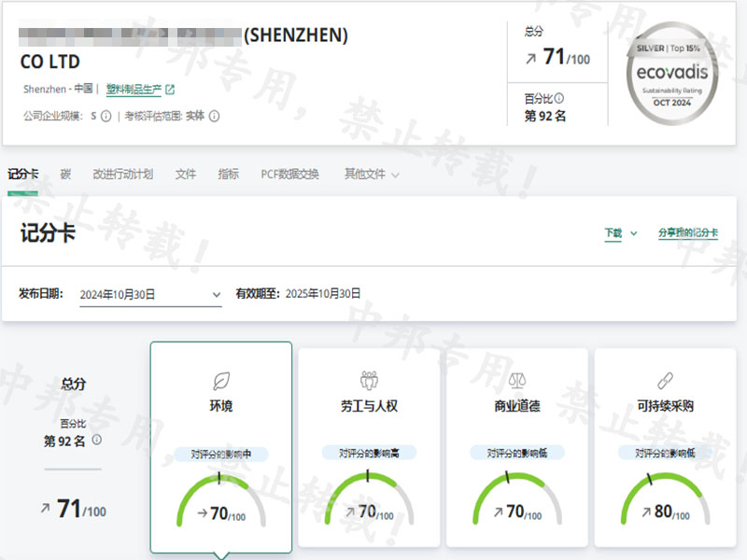Viewport: 747px width, 560px height.
Task: Select the PCF数据交换 tab
Action: tap(289, 175)
